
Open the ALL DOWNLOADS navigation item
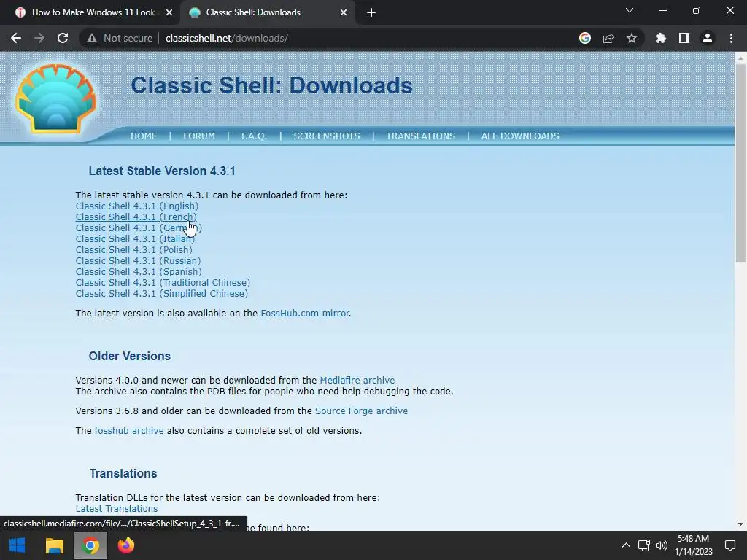pos(520,136)
